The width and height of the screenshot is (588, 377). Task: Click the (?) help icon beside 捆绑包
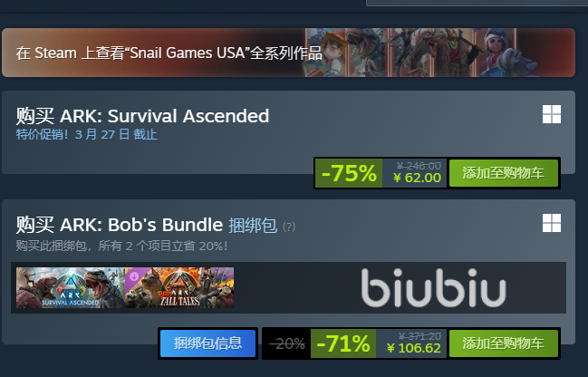289,227
